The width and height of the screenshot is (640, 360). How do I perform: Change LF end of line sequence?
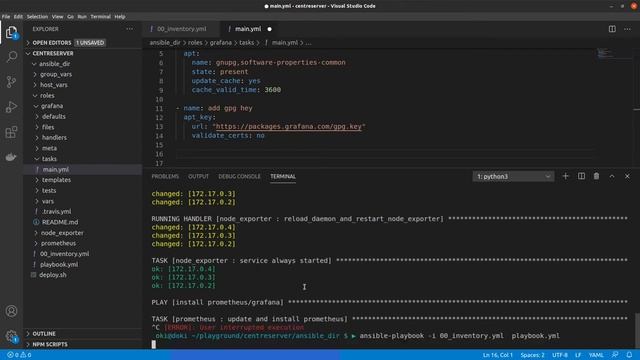578,355
